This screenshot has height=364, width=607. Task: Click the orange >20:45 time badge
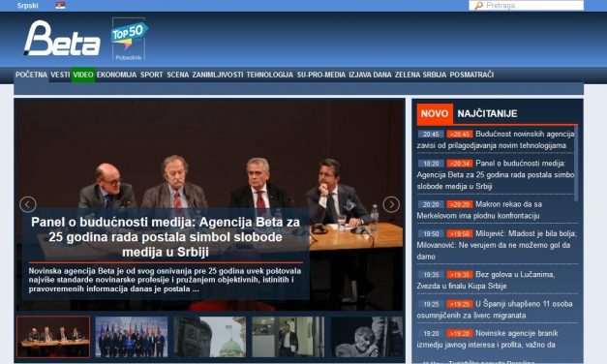pyautogui.click(x=460, y=134)
